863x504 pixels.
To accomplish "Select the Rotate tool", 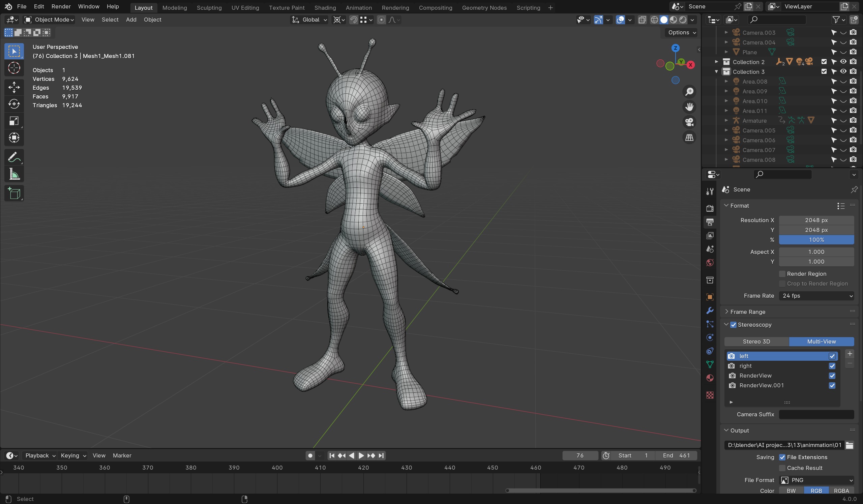I will click(x=14, y=104).
